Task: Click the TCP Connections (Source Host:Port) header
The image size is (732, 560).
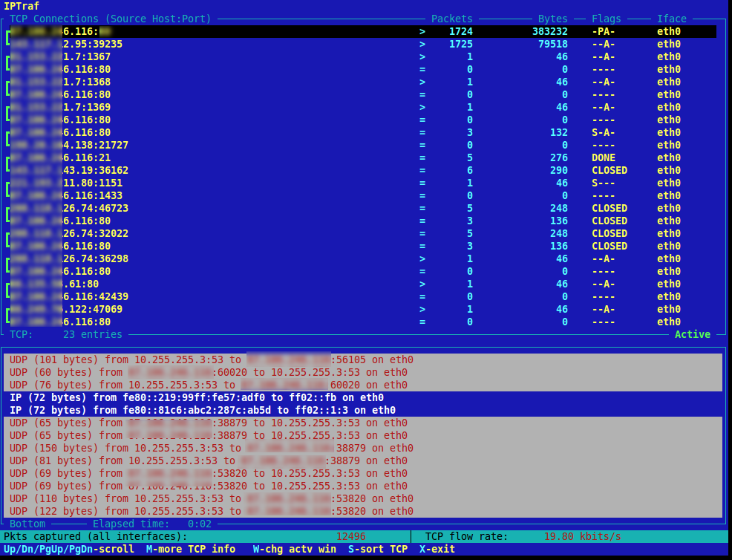Action: (110, 19)
